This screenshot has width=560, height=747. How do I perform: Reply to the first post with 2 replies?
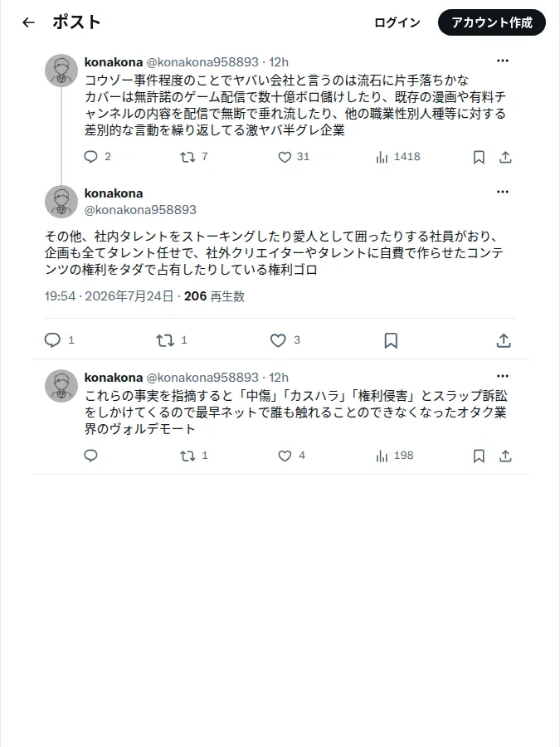97,157
